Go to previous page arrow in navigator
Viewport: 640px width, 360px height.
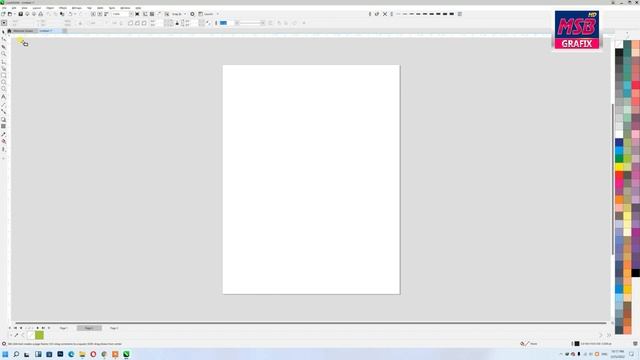(x=21, y=328)
